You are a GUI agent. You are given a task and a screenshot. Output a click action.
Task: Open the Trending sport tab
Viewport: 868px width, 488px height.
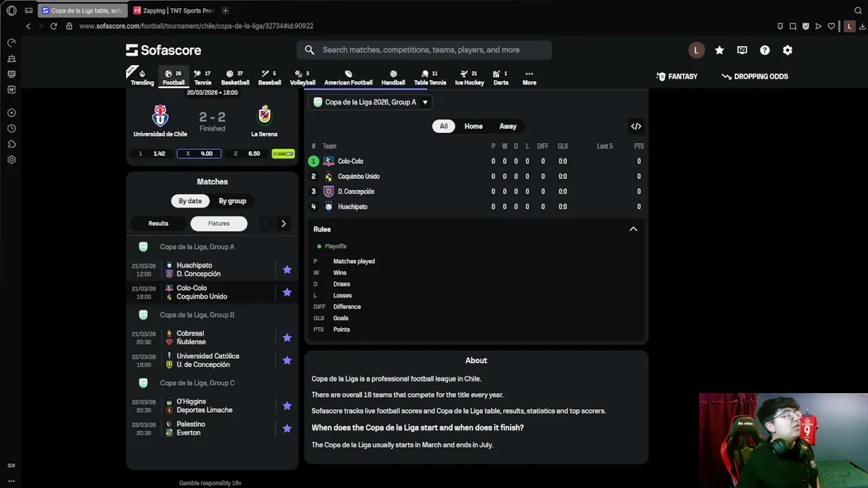(x=142, y=78)
